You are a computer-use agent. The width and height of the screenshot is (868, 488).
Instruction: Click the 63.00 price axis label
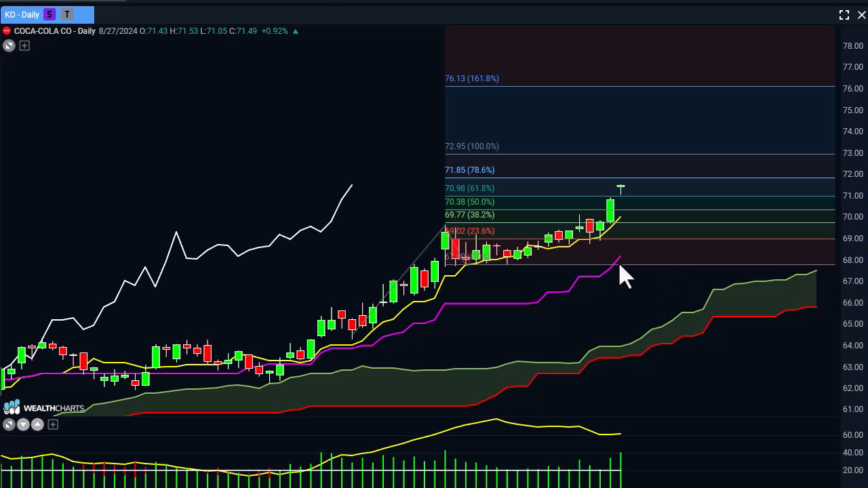(x=852, y=367)
